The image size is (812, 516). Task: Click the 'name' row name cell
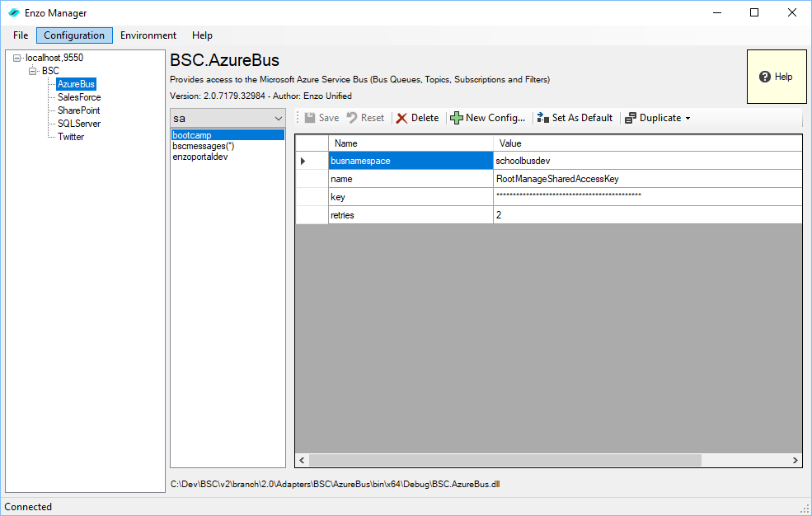tap(411, 179)
